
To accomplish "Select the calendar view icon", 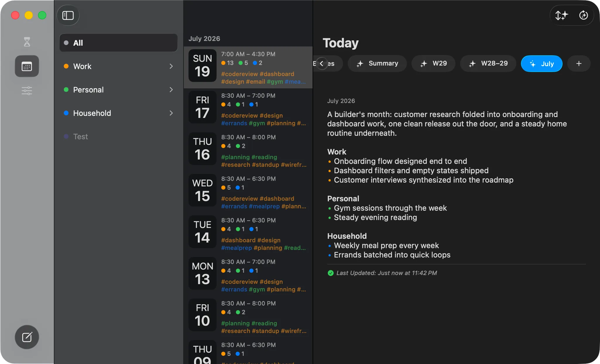I will coord(27,66).
